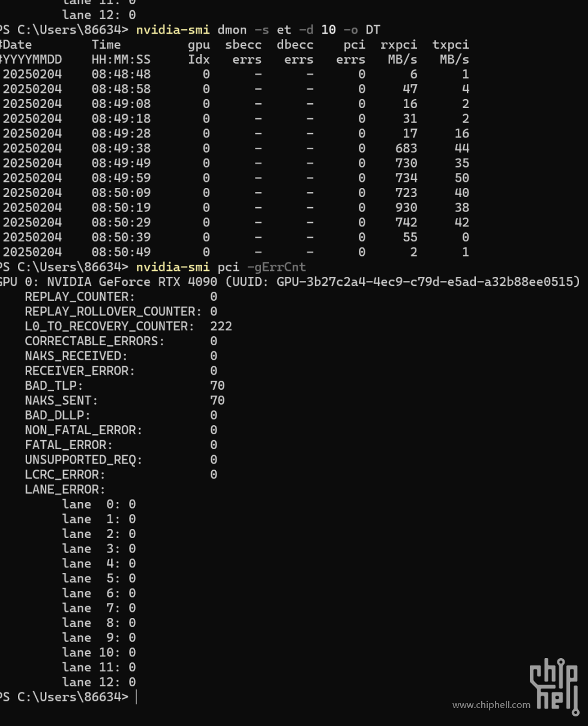Click the L0_TO_RECOVERY_COUNTER value 222

tap(221, 326)
